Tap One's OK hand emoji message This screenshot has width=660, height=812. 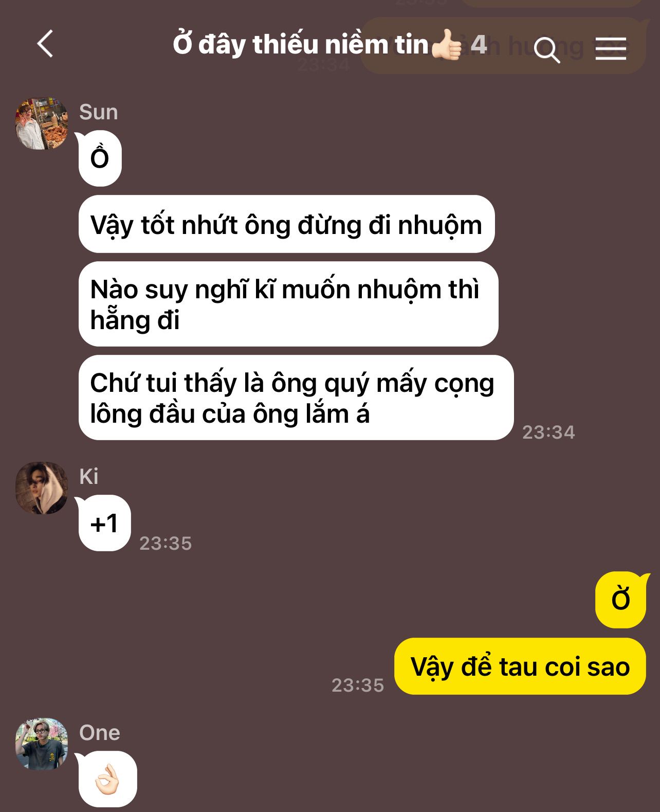coord(107,779)
